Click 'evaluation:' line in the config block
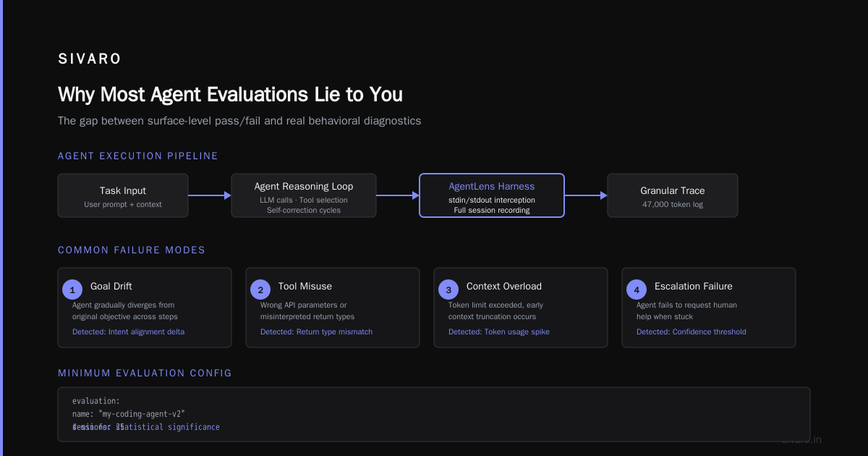868x456 pixels. coord(95,401)
